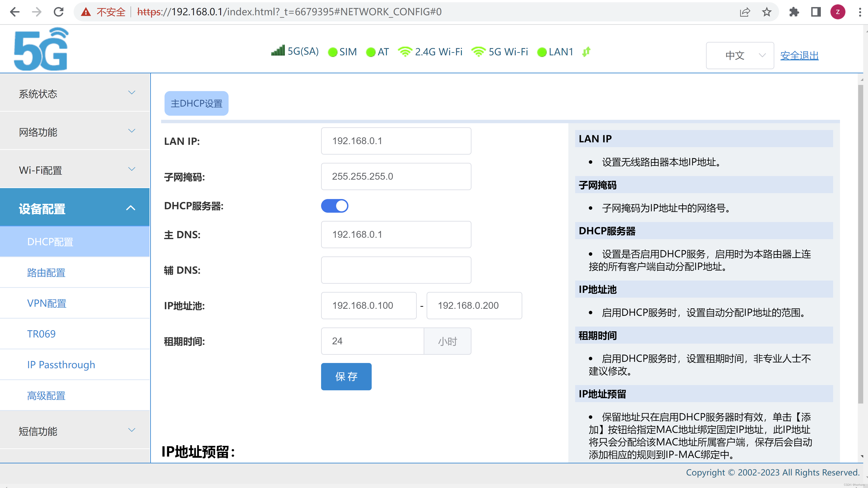Screen dimensions: 868x488
Task: Open the share page icon
Action: point(745,12)
